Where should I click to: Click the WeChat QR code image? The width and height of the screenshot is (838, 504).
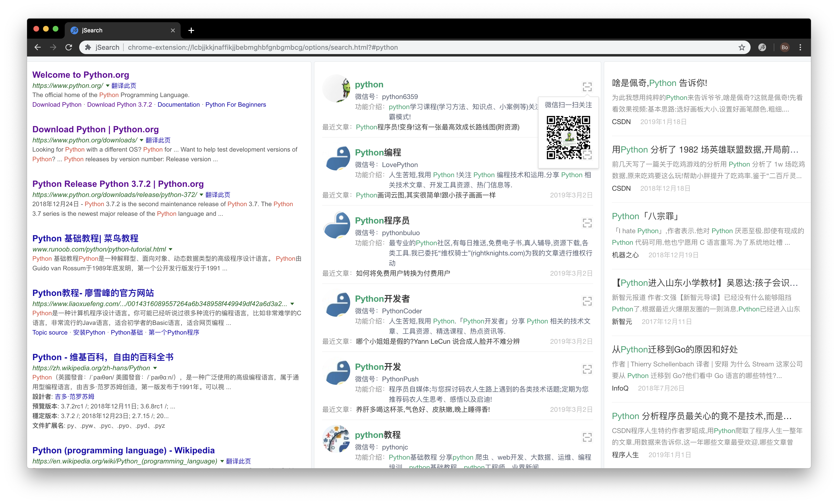(x=568, y=137)
